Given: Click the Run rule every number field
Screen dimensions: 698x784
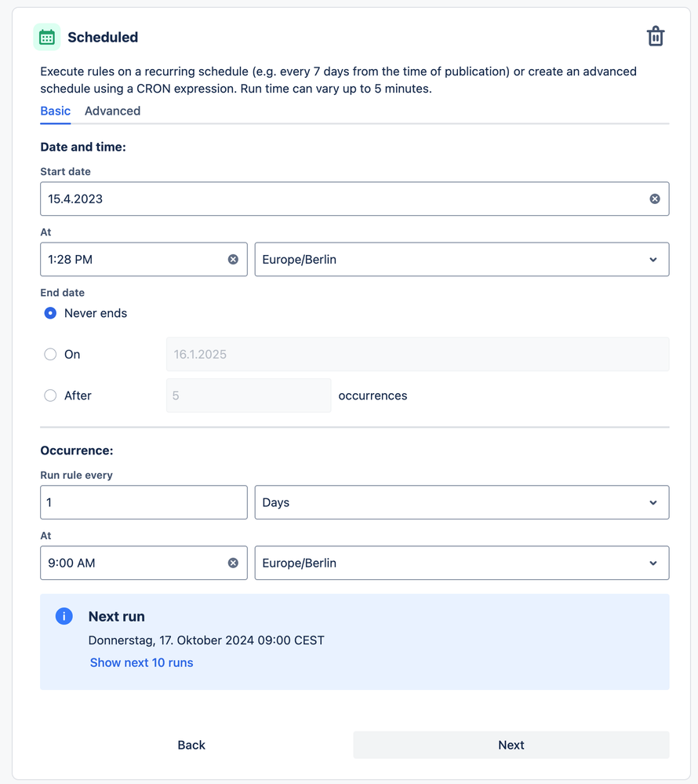Looking at the screenshot, I should (144, 503).
